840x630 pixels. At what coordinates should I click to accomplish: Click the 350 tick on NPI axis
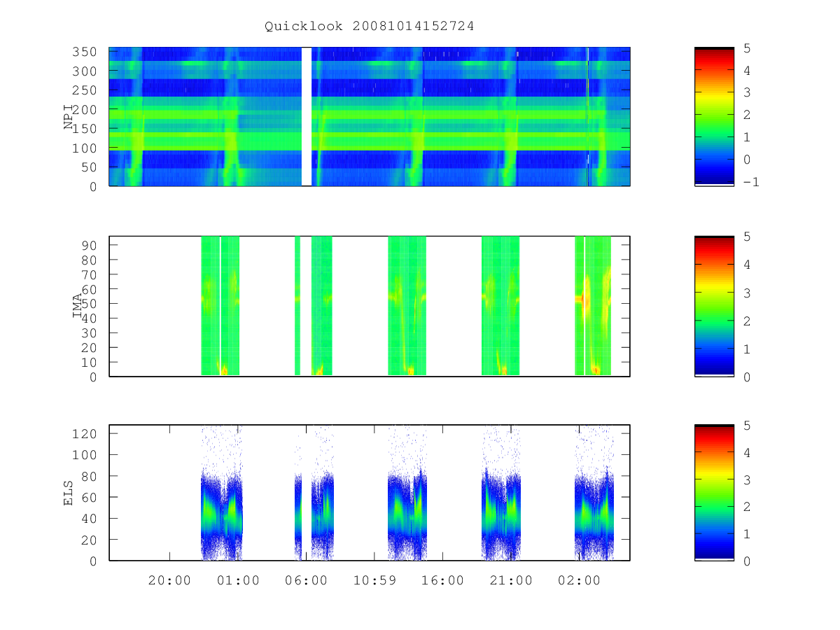[85, 52]
